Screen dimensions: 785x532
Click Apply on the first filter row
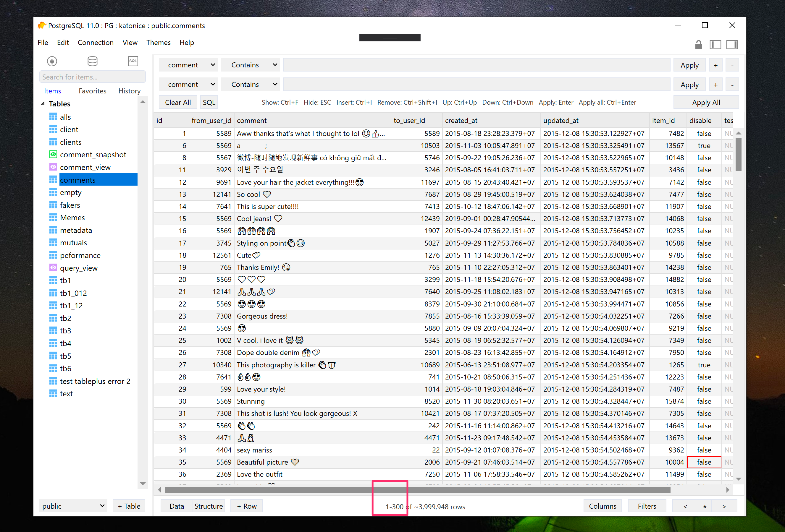(689, 65)
